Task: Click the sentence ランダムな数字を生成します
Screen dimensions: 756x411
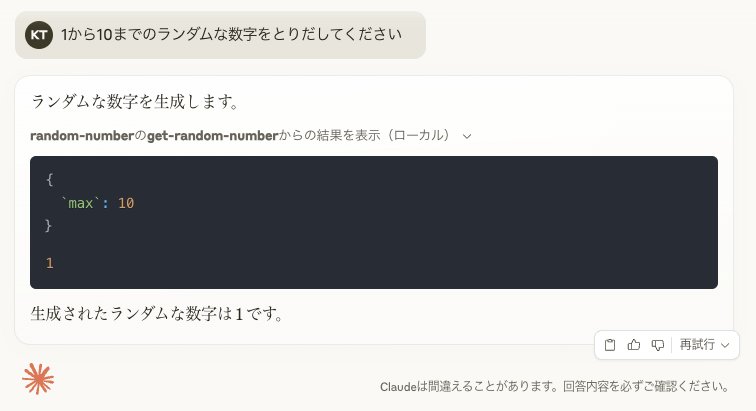Action: [x=135, y=101]
